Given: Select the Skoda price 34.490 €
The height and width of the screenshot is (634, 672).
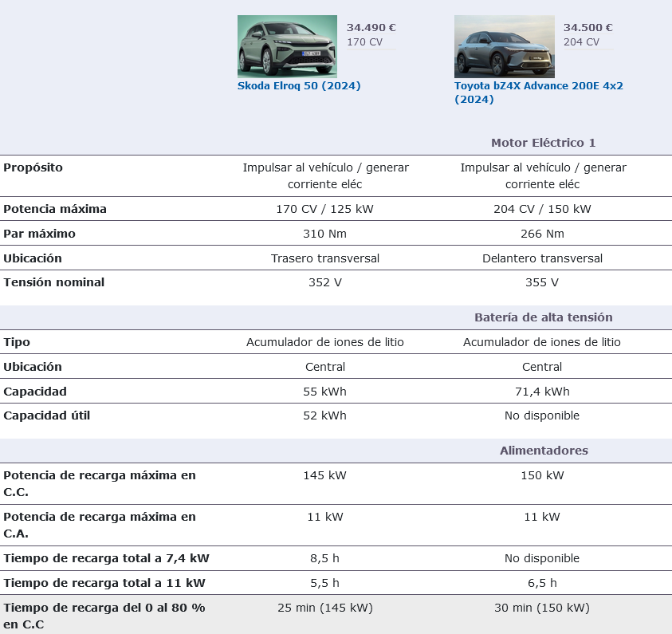Looking at the screenshot, I should coord(371,27).
